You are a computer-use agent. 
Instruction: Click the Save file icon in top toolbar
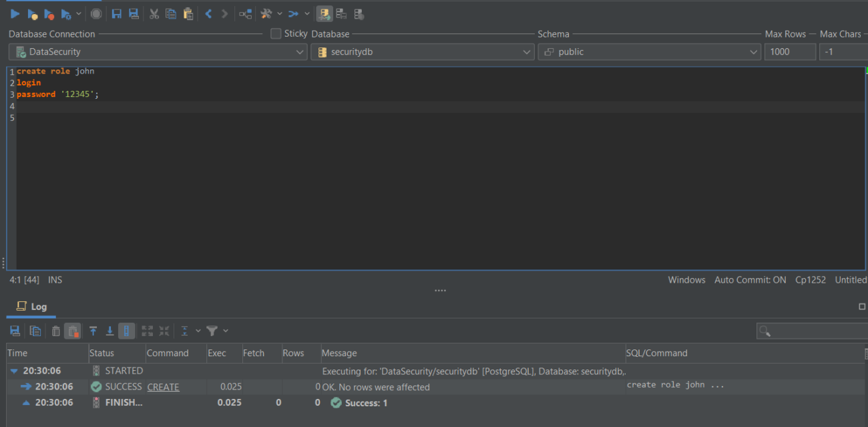point(117,13)
